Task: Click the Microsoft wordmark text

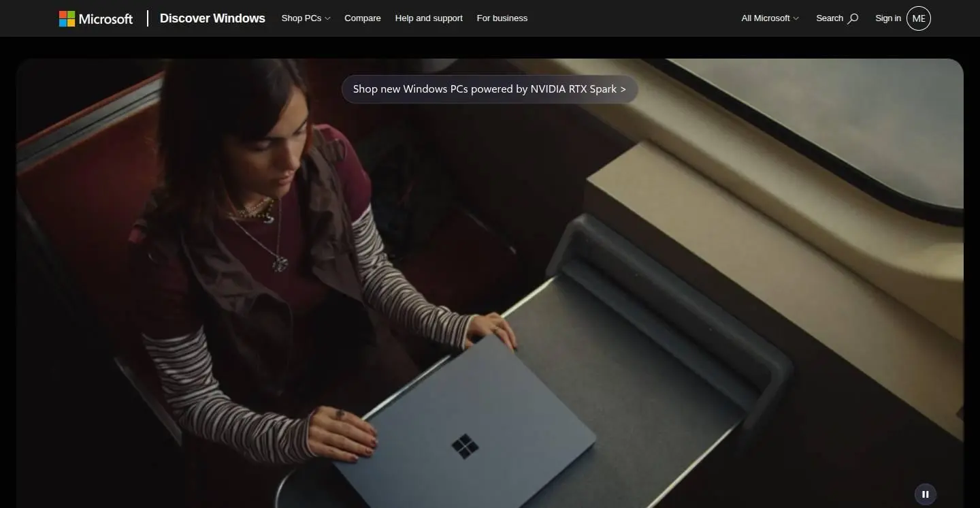Action: tap(105, 19)
